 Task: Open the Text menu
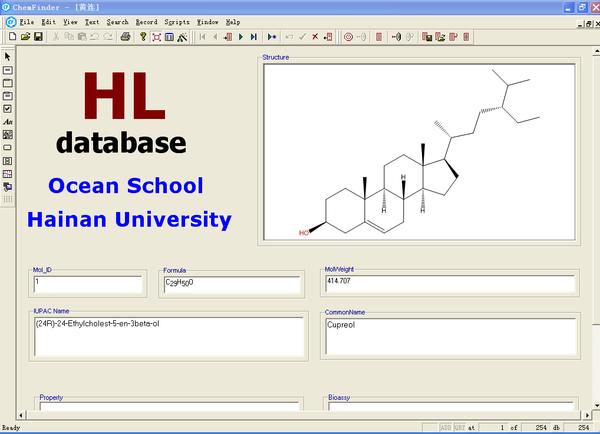pyautogui.click(x=92, y=22)
